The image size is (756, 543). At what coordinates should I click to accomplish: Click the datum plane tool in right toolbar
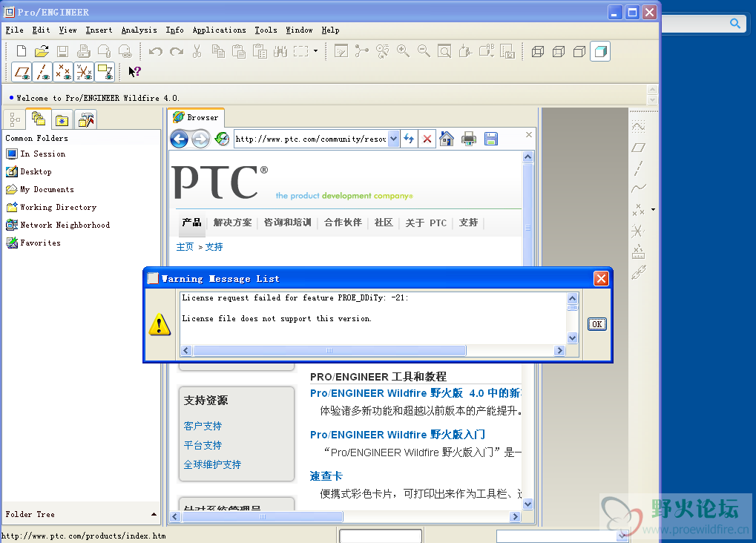(638, 148)
